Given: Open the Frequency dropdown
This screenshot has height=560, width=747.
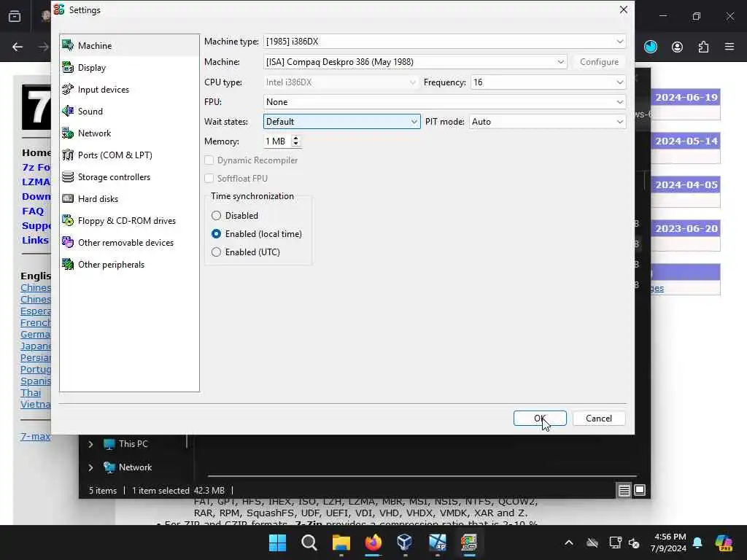Looking at the screenshot, I should [x=548, y=82].
